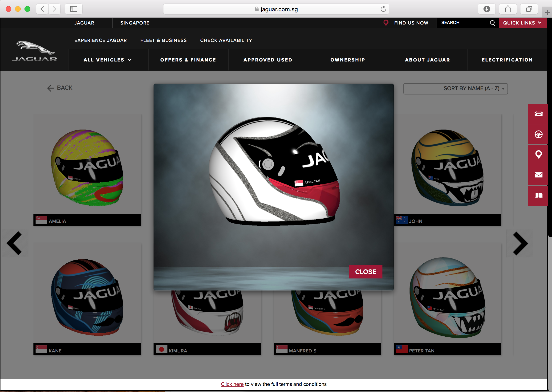Open Safari downloads button
Screen dimensions: 552x392
click(487, 9)
